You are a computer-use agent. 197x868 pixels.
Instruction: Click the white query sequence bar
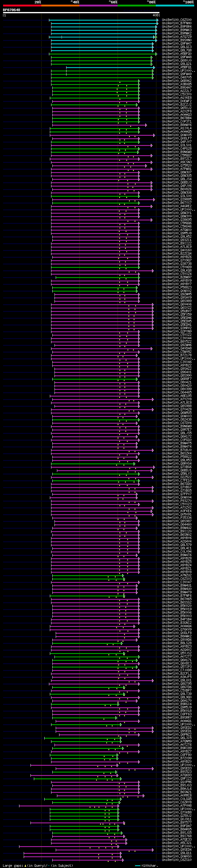coord(81,13)
